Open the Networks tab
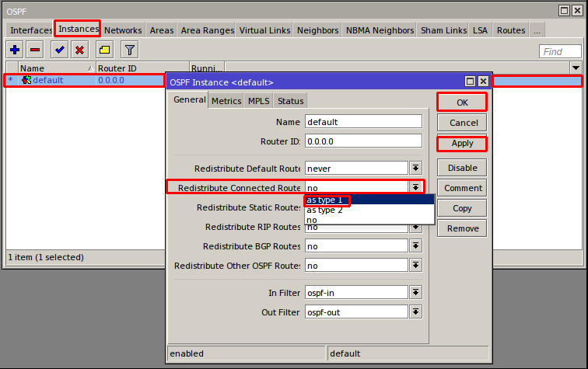588x369 pixels. [123, 30]
